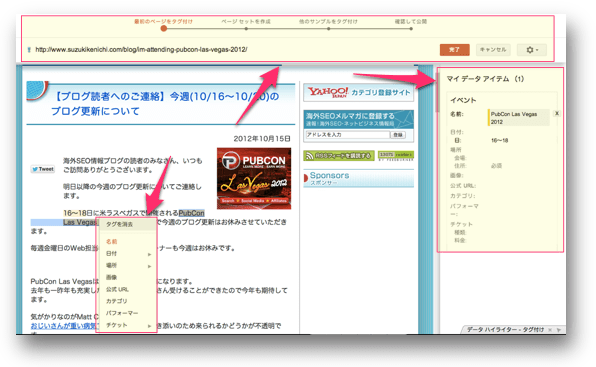Select the 確認して公開 step
The width and height of the screenshot is (596, 367).
coord(411,22)
